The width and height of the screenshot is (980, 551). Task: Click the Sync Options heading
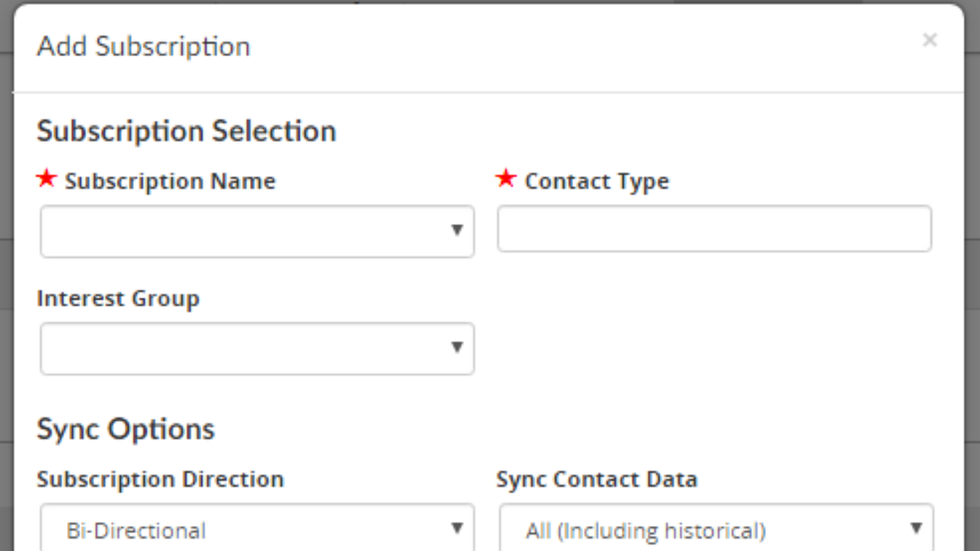coord(126,429)
